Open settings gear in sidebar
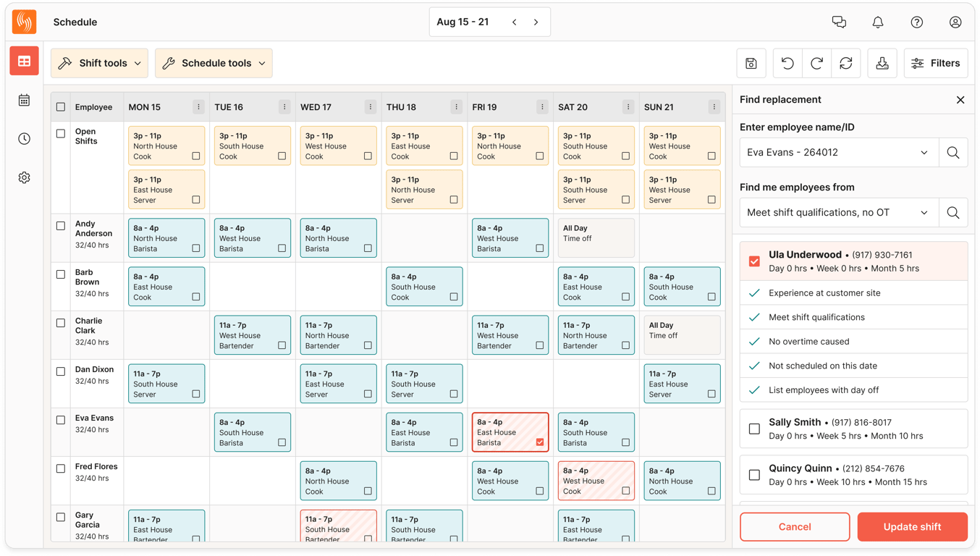The image size is (980, 556). pos(24,177)
